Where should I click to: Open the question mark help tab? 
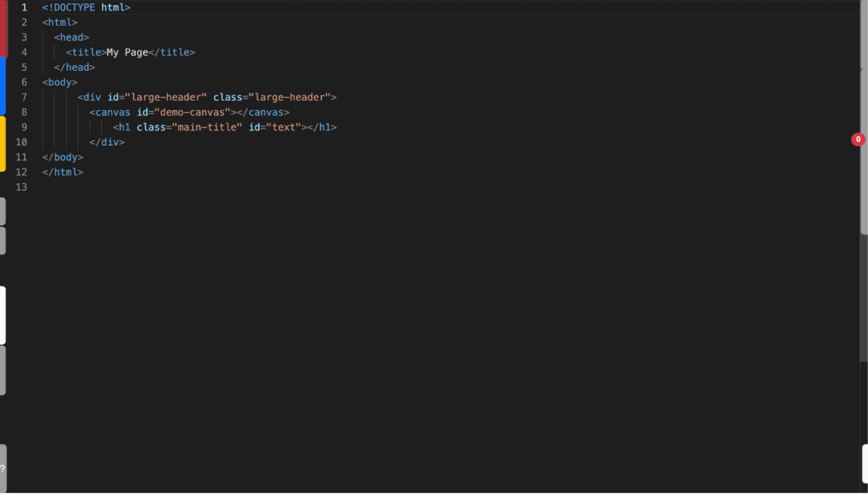click(x=3, y=469)
